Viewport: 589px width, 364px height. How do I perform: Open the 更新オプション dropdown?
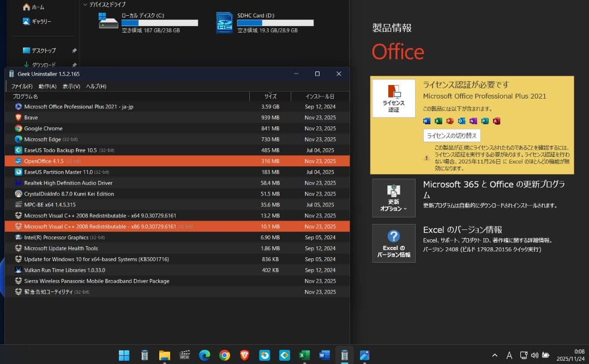pyautogui.click(x=393, y=197)
